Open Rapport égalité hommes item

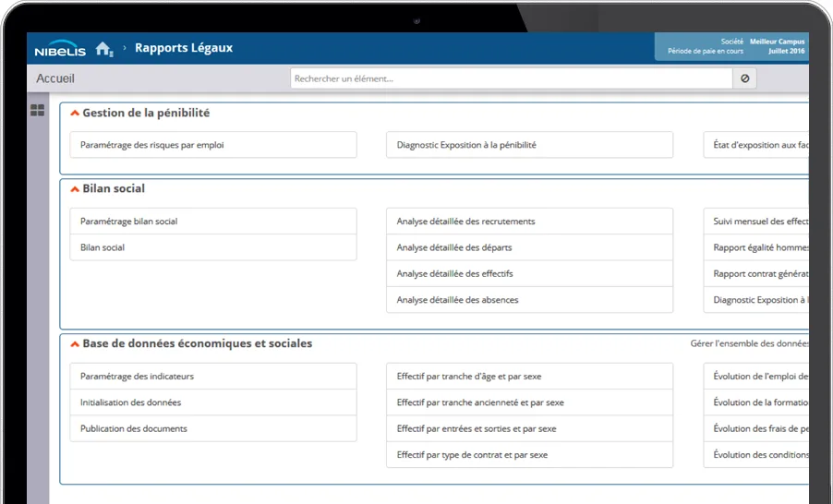pyautogui.click(x=756, y=247)
